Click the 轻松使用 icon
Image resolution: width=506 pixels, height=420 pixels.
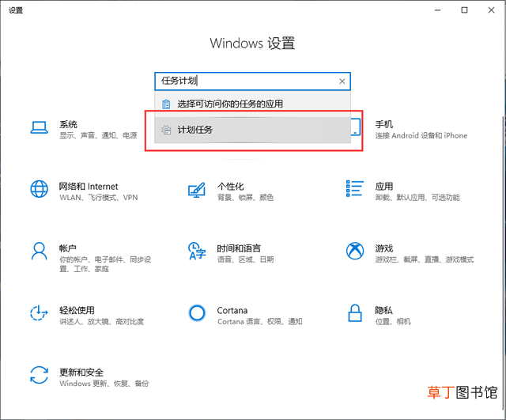(39, 312)
